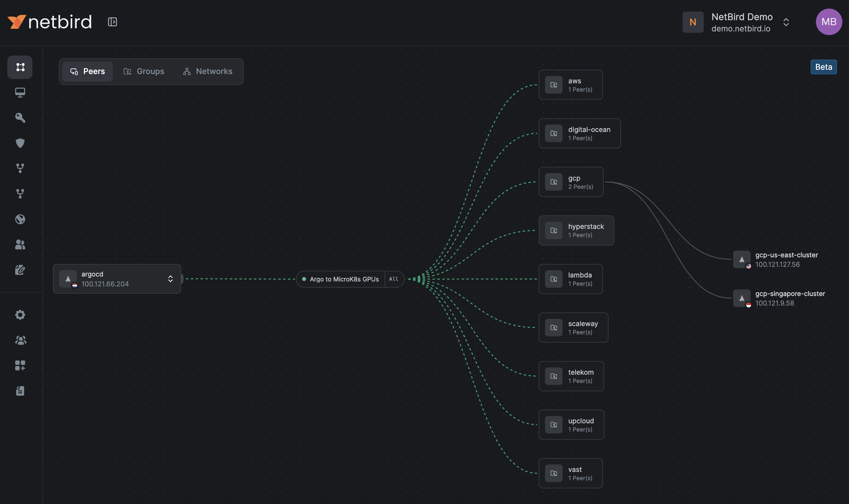Open Team users icon in sidebar
The height and width of the screenshot is (504, 849).
(20, 244)
